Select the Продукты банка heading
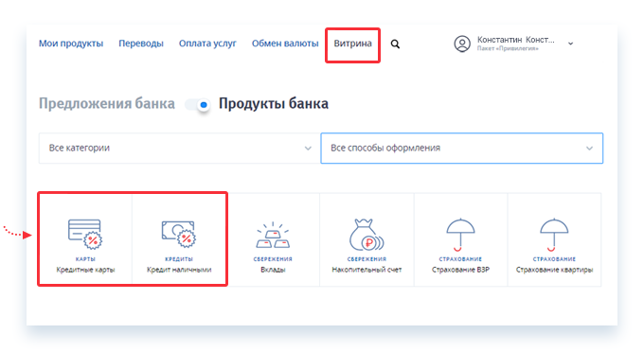This screenshot has height=352, width=644. [x=273, y=104]
